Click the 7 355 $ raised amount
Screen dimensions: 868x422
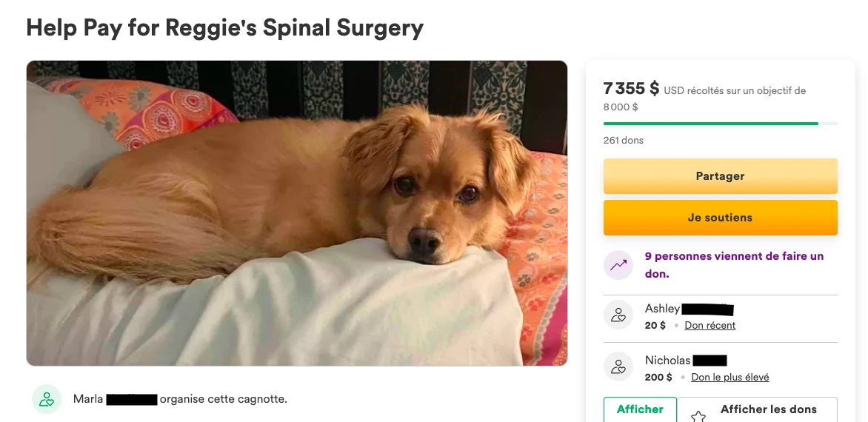click(x=631, y=89)
